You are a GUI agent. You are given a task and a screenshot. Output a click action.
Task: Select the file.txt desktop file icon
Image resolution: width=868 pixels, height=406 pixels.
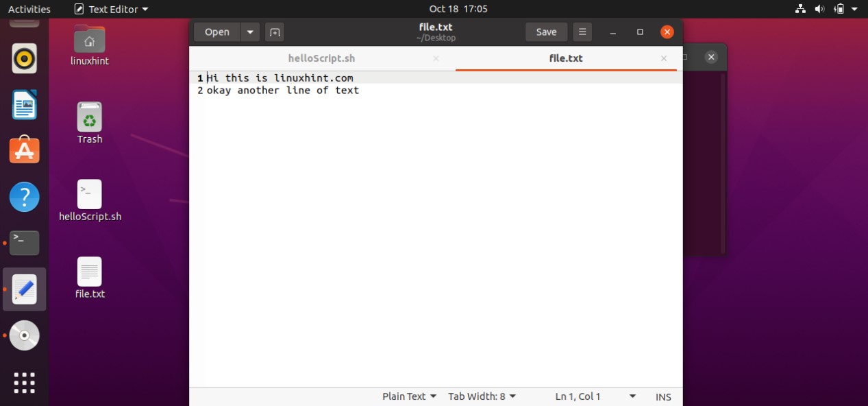[x=90, y=278]
